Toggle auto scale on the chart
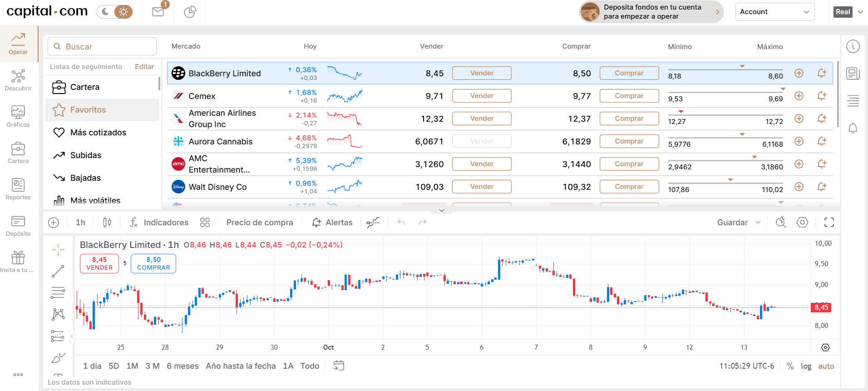Image resolution: width=868 pixels, height=391 pixels. point(826,366)
